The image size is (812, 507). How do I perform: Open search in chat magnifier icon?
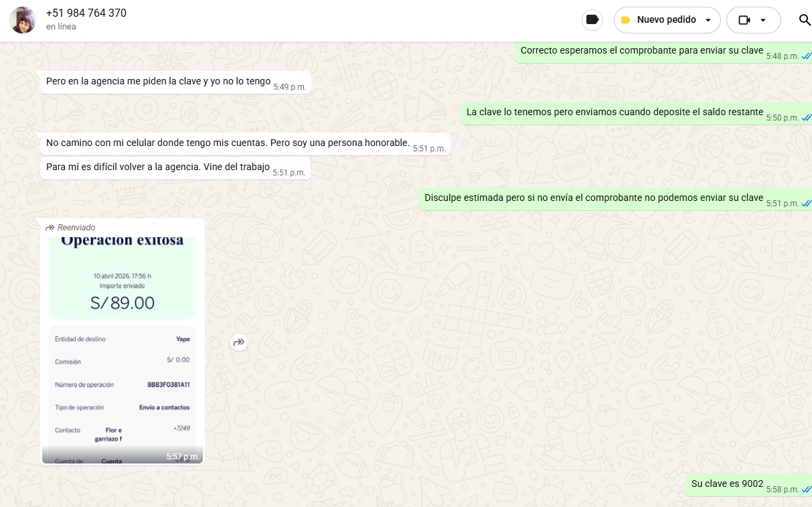pyautogui.click(x=805, y=20)
